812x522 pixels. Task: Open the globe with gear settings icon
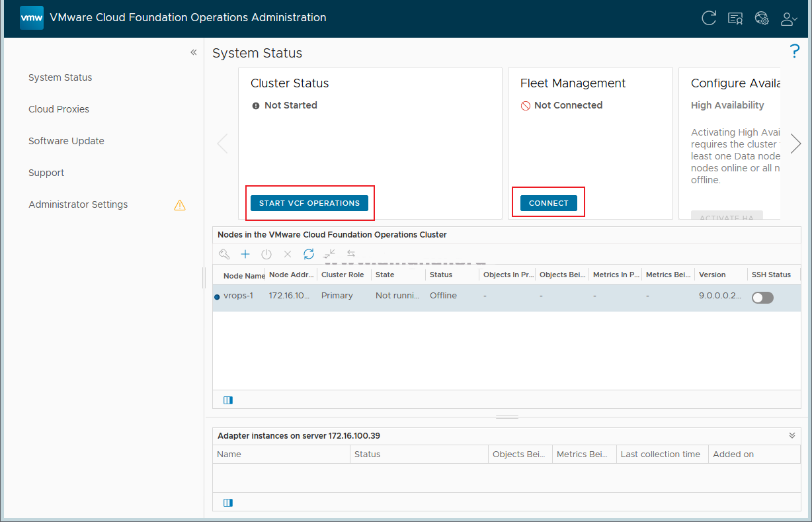[x=762, y=19]
